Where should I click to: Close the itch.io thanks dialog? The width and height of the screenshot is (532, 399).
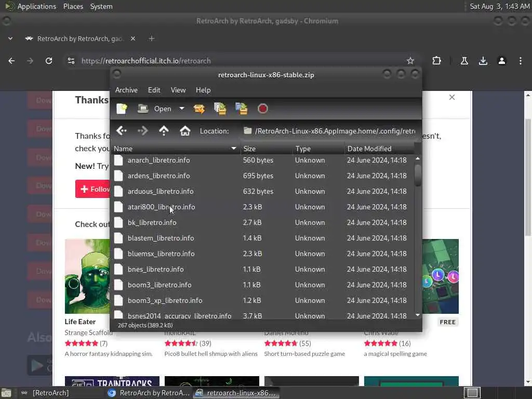coord(452,97)
